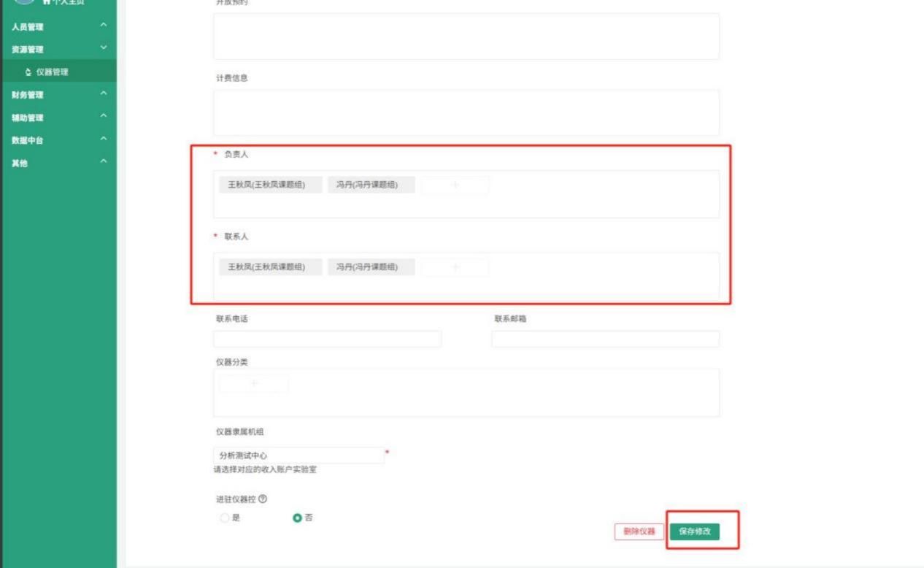Click plus icon to add 负责人

[x=455, y=185]
